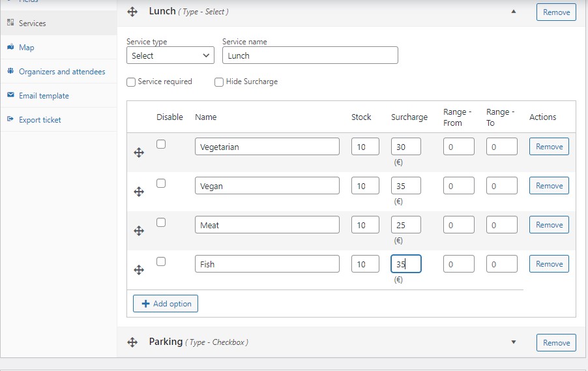
Task: Expand the Parking service panel arrow
Action: click(x=513, y=342)
